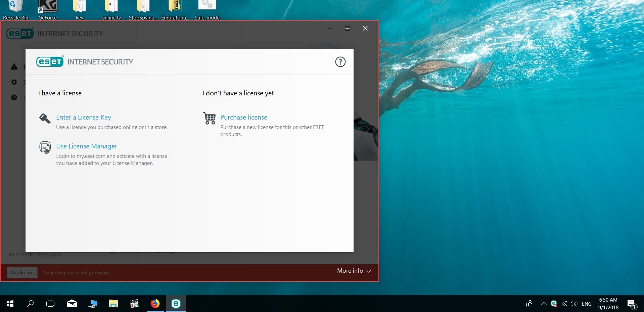Open the Action Center notifications icon

[x=632, y=304]
